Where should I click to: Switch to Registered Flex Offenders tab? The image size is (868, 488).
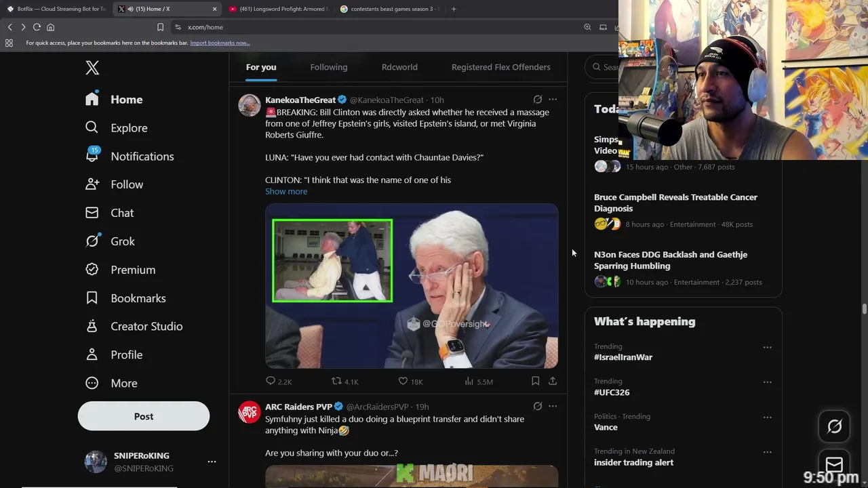(x=501, y=67)
